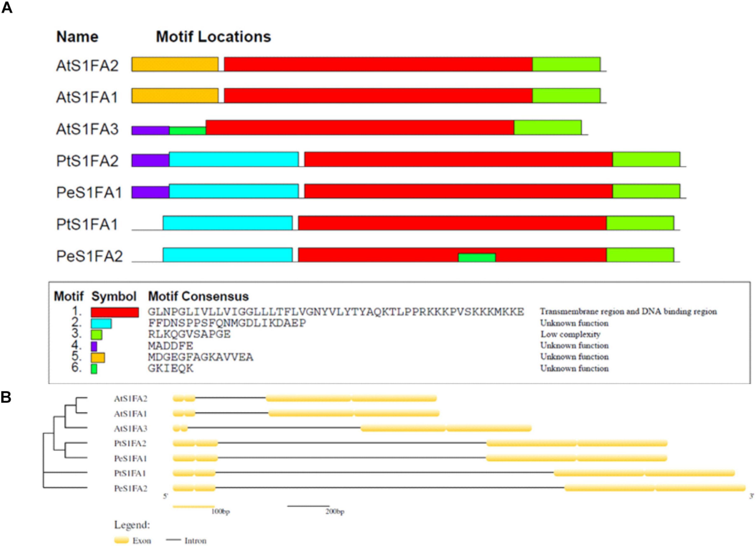Image resolution: width=756 pixels, height=546 pixels.
Task: Click the light green Motif 3 legend swatch
Action: pos(96,335)
